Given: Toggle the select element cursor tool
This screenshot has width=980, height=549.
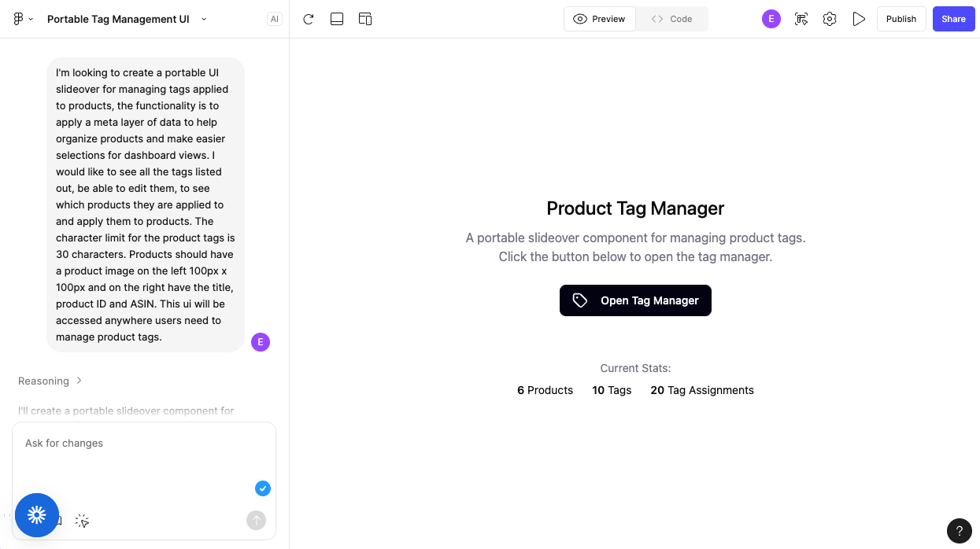Looking at the screenshot, I should (x=82, y=521).
